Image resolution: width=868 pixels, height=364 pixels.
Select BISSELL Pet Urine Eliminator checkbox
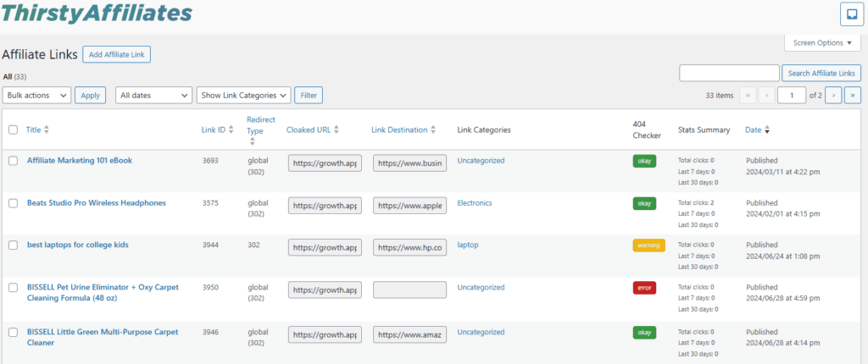pyautogui.click(x=13, y=288)
